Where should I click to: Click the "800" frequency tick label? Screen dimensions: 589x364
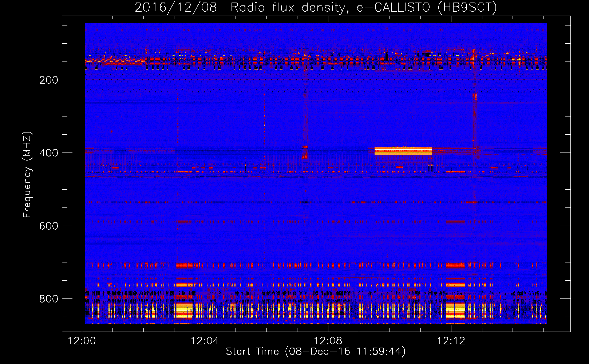48,299
